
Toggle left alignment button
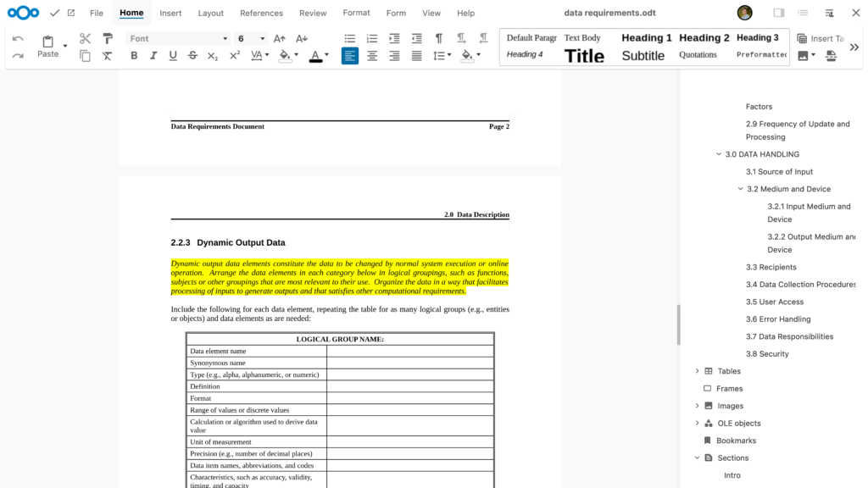click(350, 55)
